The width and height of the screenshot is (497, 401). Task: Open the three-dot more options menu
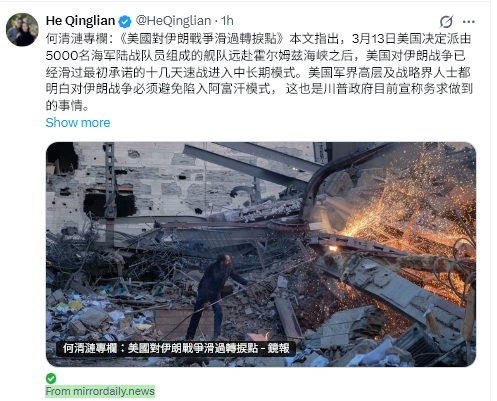point(468,22)
